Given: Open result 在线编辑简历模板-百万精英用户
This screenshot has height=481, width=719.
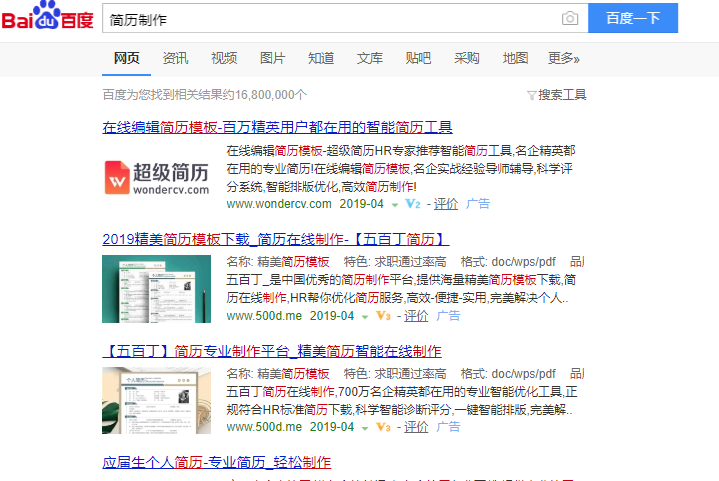Looking at the screenshot, I should point(277,127).
